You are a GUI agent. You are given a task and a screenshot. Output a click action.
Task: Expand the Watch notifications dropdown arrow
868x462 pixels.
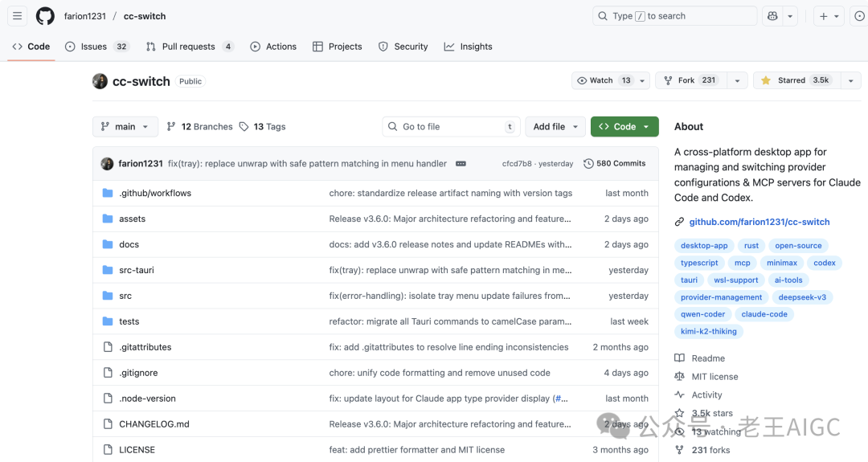coord(642,81)
